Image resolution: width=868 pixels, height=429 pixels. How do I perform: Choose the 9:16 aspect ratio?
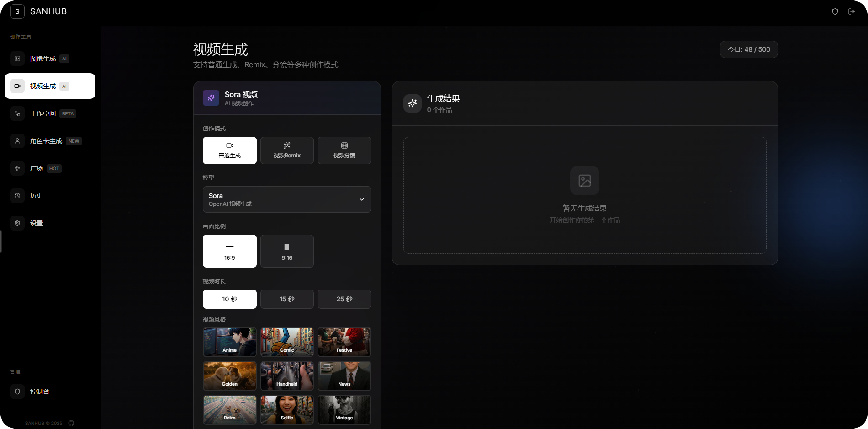[287, 251]
